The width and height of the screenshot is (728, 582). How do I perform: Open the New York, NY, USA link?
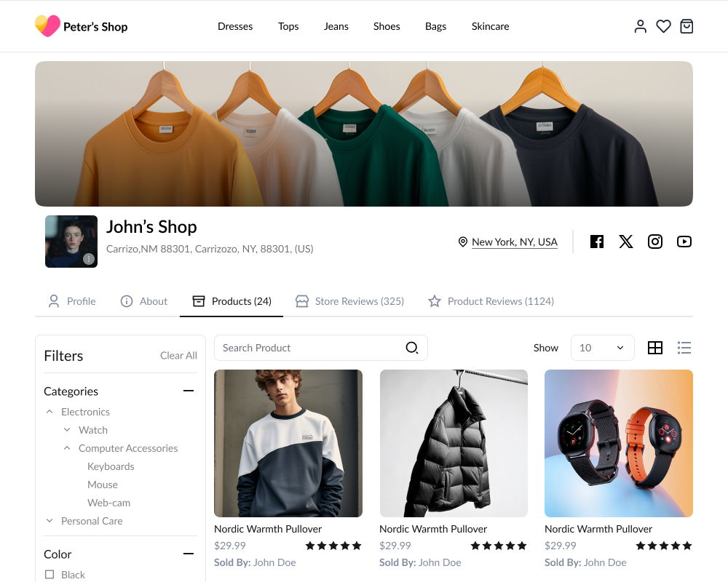(515, 242)
